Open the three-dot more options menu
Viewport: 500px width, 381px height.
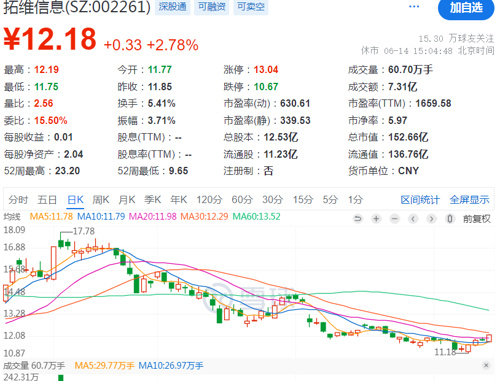pos(414,7)
